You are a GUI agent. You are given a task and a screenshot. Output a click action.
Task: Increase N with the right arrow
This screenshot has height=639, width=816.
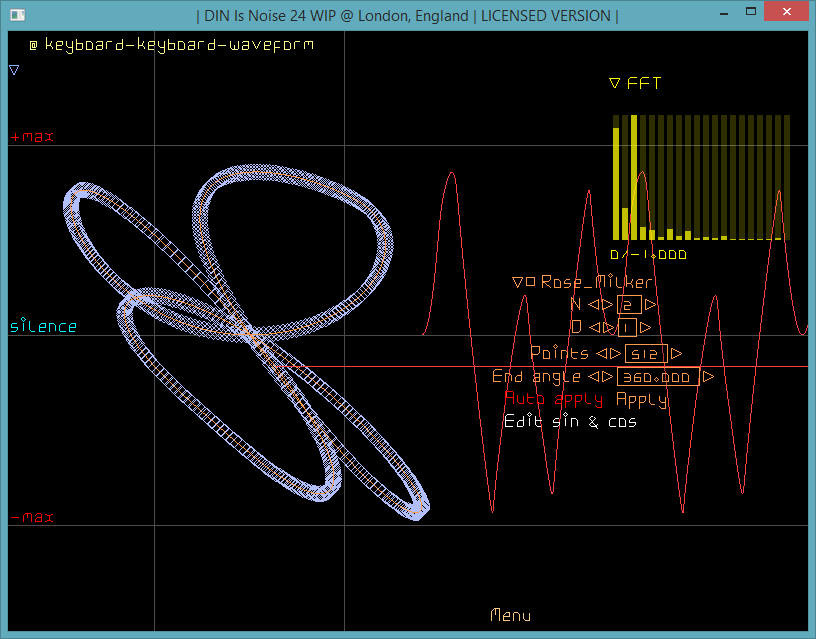point(651,305)
